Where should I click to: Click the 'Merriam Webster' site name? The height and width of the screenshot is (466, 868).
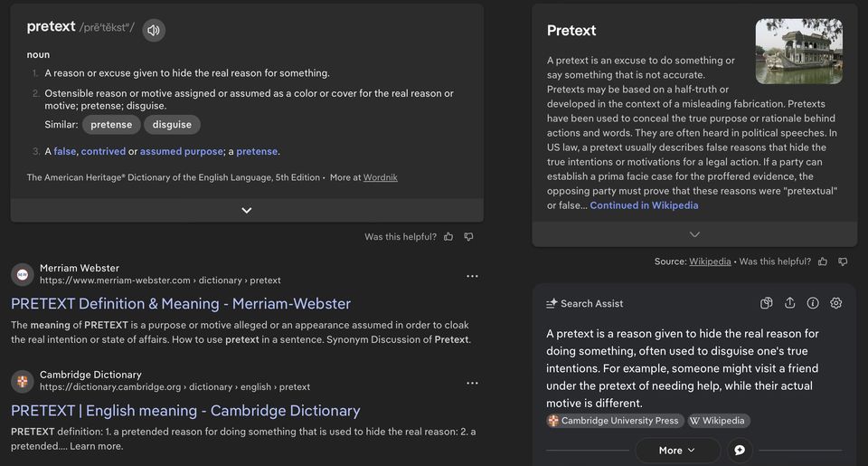(80, 268)
